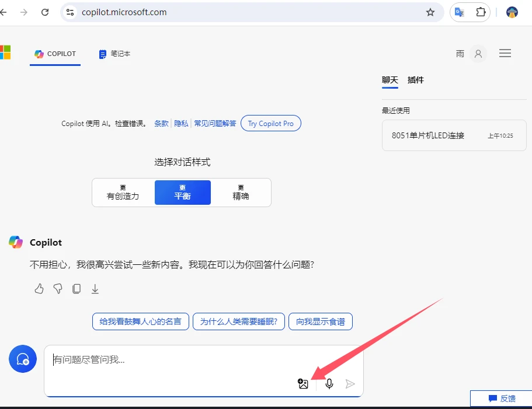Image resolution: width=532 pixels, height=409 pixels.
Task: Click the Copilot logo beside the response
Action: (x=16, y=242)
